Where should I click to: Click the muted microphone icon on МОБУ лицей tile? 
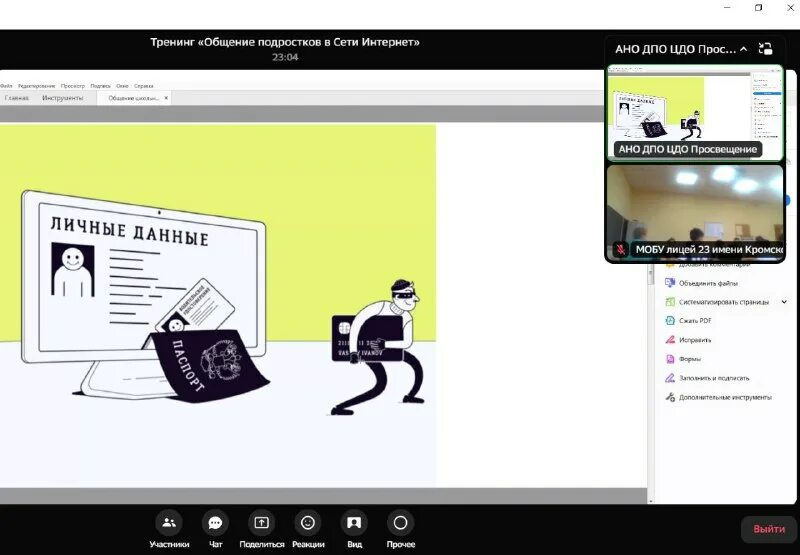pyautogui.click(x=621, y=249)
